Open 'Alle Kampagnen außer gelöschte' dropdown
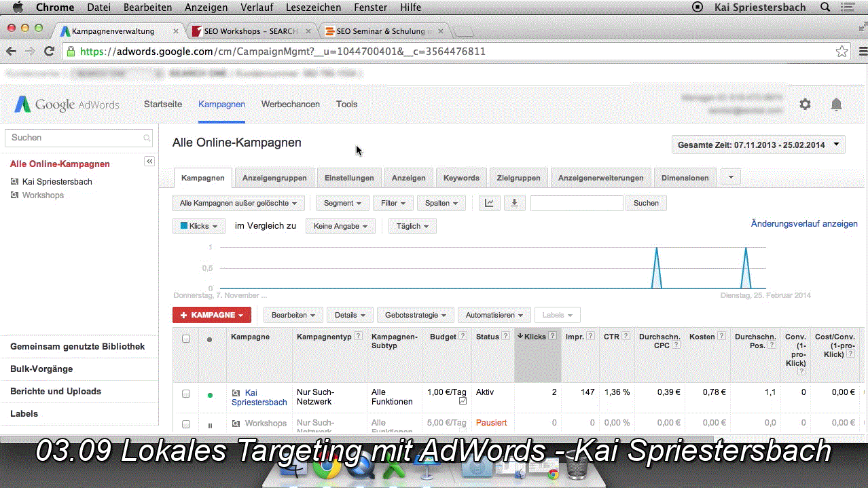The image size is (868, 488). click(x=240, y=203)
